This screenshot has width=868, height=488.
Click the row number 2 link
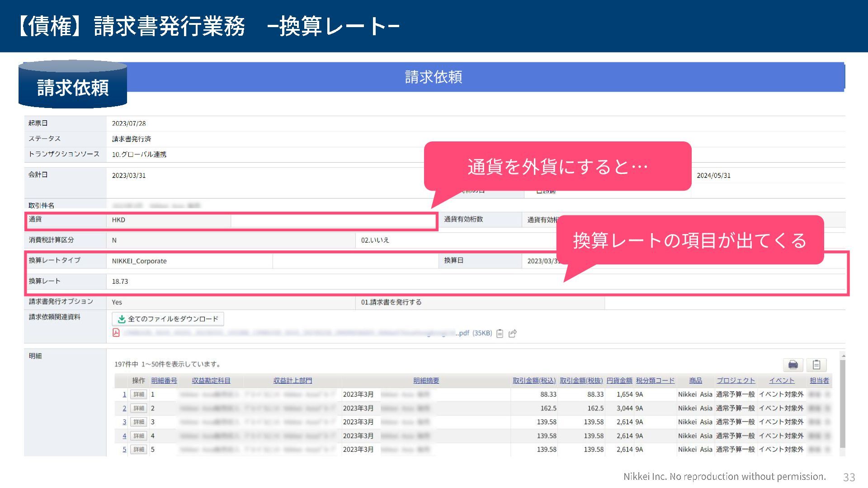tap(124, 408)
